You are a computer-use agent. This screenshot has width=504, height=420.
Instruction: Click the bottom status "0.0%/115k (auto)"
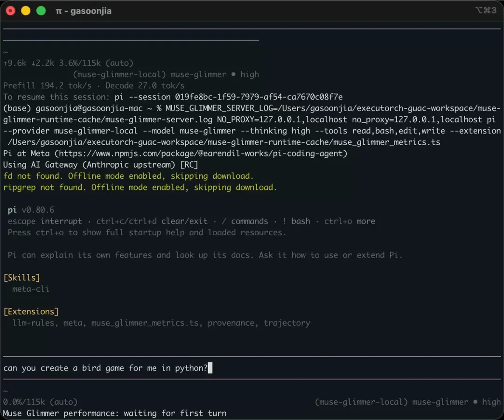click(41, 402)
